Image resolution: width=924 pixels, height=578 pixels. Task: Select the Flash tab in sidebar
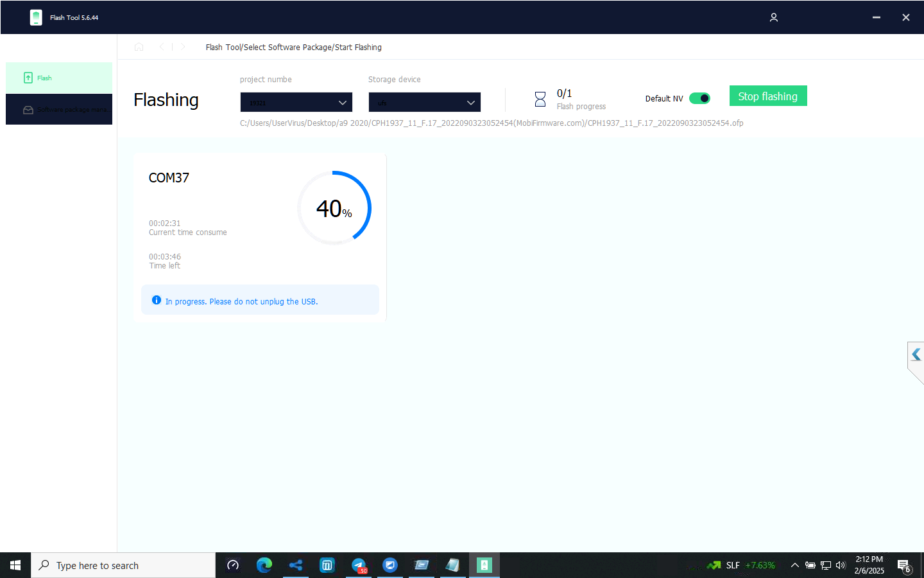click(59, 78)
